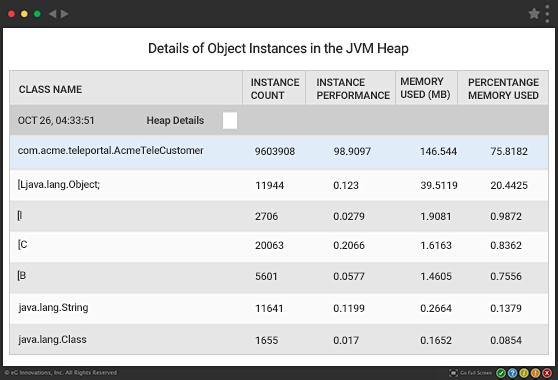Click memory used value 1.9081

click(x=436, y=216)
